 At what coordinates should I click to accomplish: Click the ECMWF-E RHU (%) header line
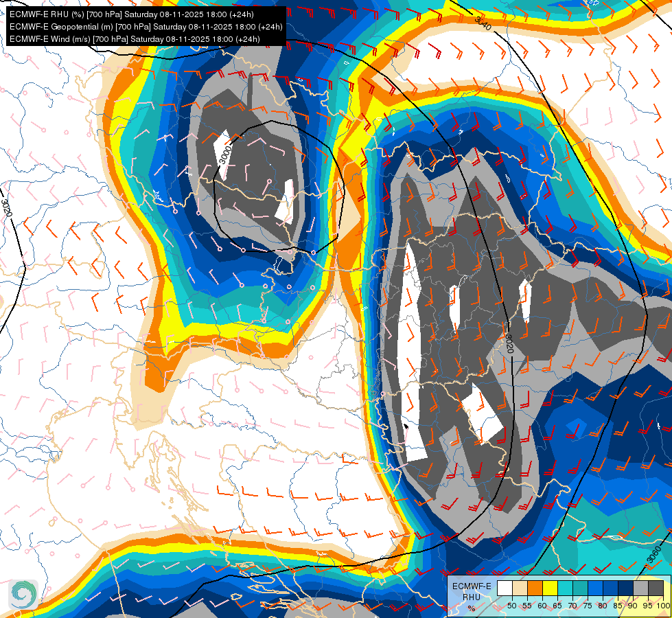pos(132,14)
